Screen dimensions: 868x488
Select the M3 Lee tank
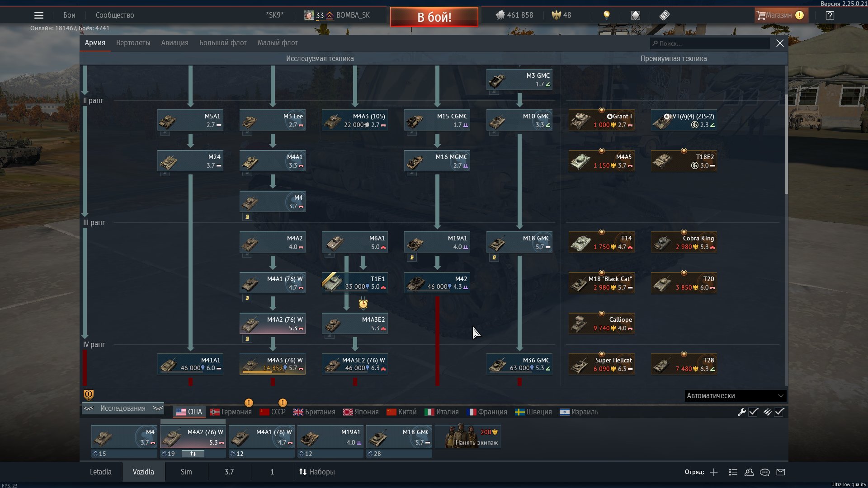coord(273,120)
